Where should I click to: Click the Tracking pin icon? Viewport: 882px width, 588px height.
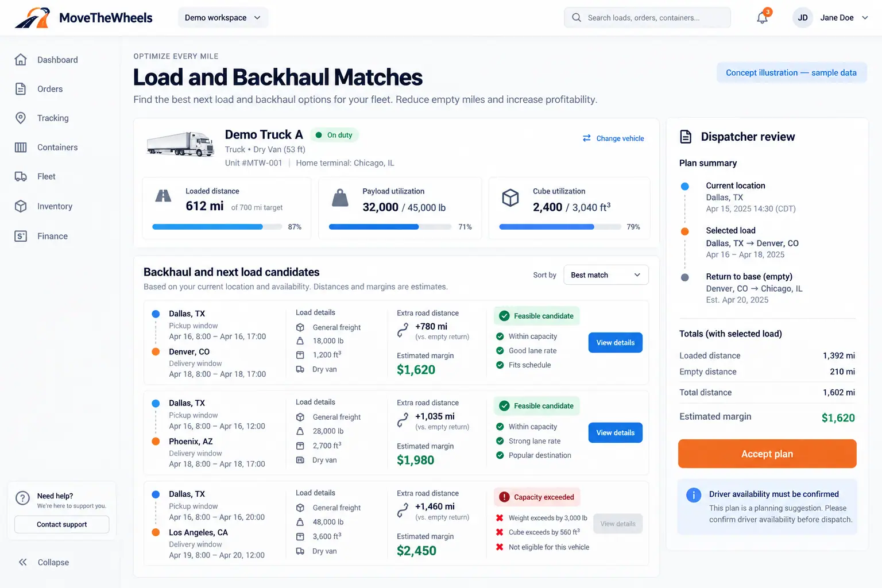(x=21, y=118)
